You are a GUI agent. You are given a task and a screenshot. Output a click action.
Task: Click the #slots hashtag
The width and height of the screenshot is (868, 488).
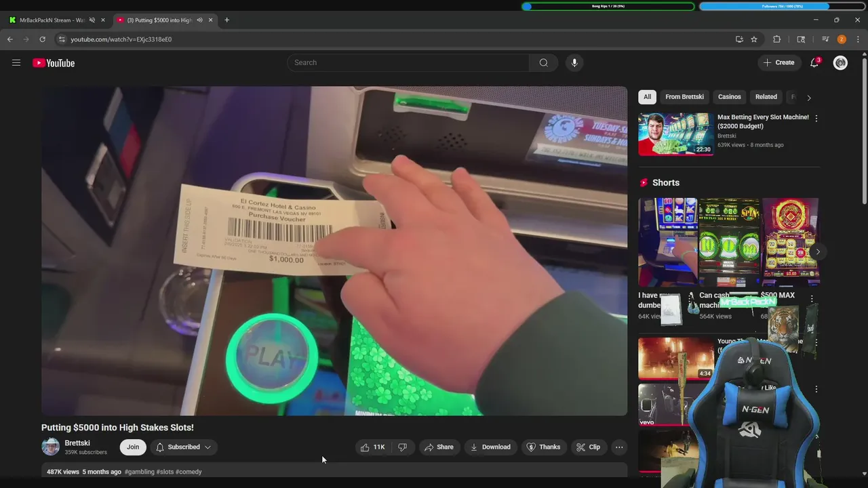point(165,472)
